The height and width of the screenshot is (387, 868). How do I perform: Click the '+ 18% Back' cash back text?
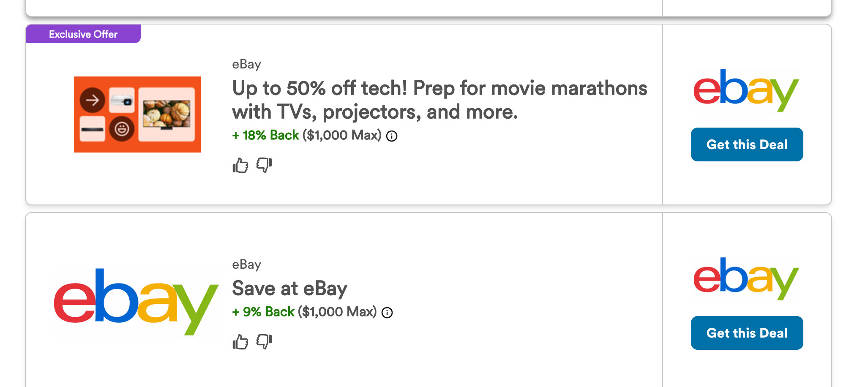tap(265, 135)
